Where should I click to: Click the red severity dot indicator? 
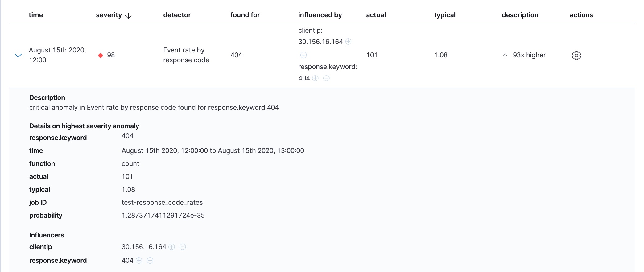[100, 55]
